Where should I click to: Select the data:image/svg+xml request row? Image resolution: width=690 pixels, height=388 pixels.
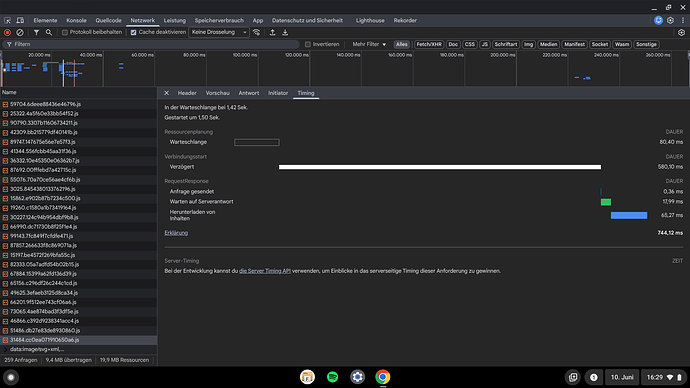click(x=78, y=349)
